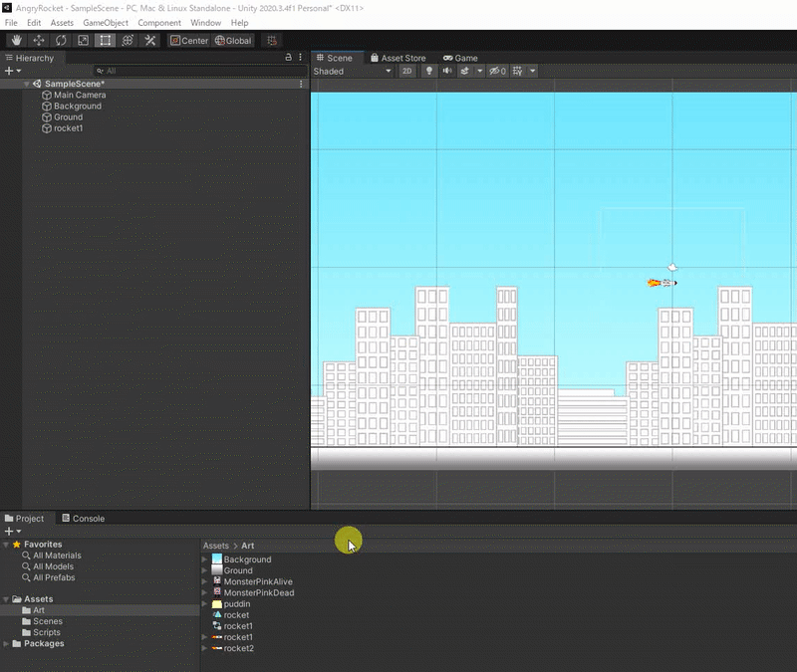Click the grid snapping icon in the toolbar
Viewport: 797px width, 672px height.
point(272,41)
